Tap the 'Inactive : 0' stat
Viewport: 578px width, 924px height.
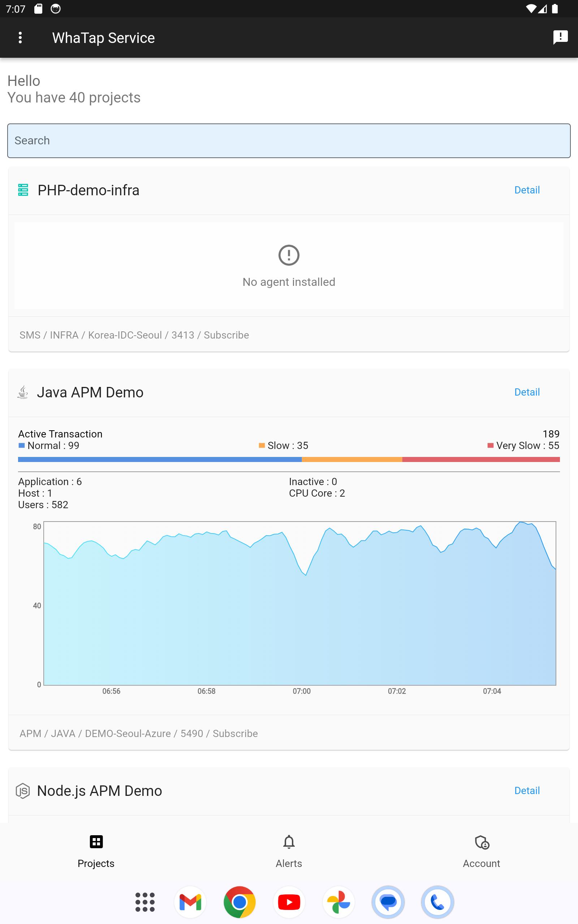click(313, 481)
